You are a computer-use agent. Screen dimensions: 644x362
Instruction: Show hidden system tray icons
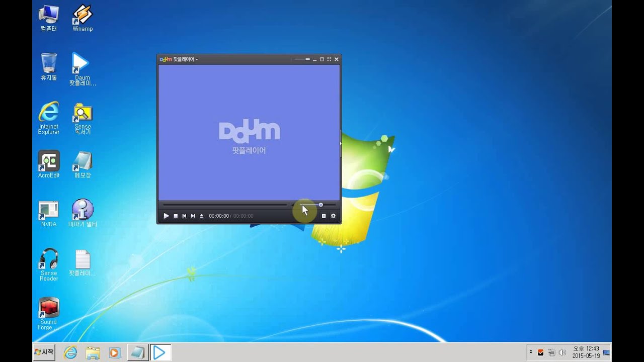coord(531,352)
